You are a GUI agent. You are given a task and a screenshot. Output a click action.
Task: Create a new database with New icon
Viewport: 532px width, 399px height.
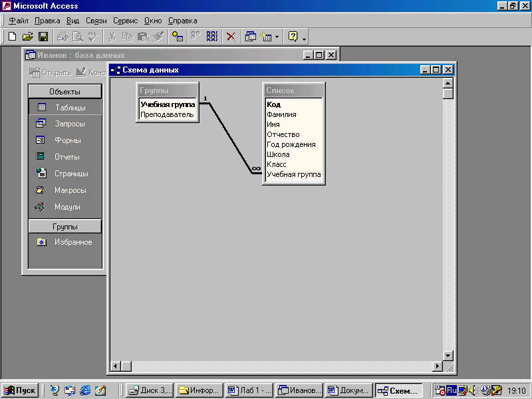[12, 37]
